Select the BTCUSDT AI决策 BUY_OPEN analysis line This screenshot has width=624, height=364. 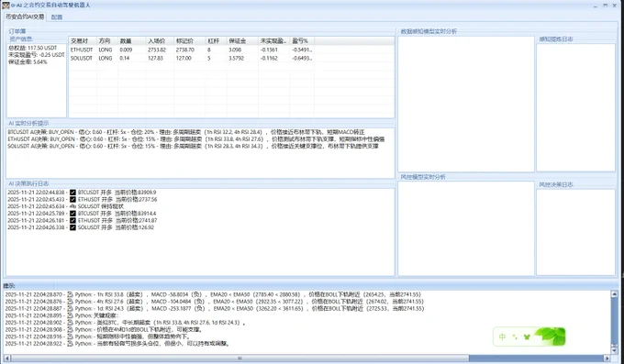186,132
